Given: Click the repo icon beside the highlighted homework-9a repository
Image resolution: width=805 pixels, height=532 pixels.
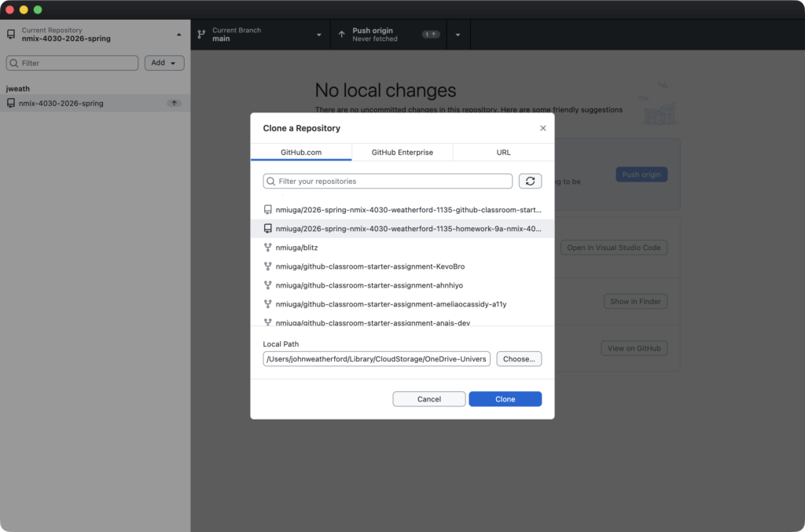Looking at the screenshot, I should (x=267, y=229).
